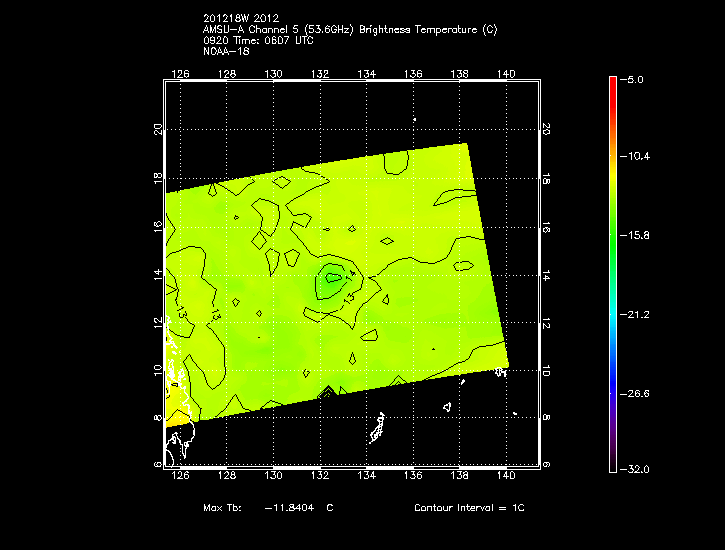Click the dark green cold core center
The image size is (725, 550).
331,281
